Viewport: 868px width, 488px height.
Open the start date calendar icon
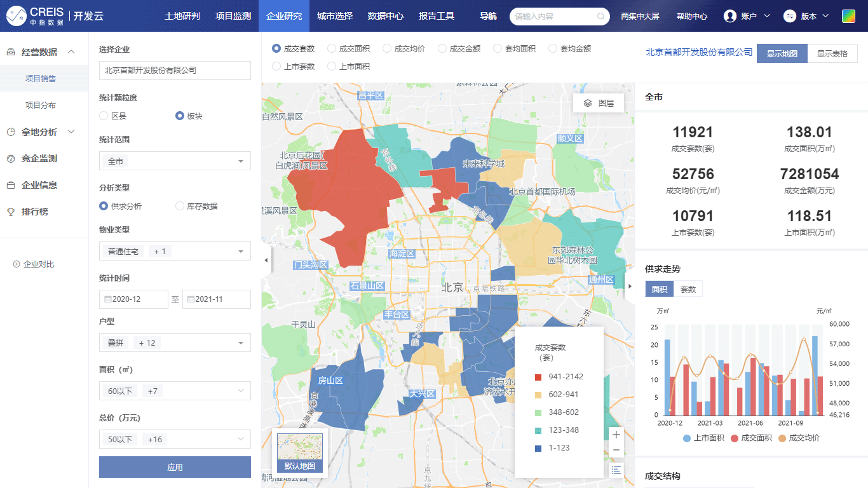click(107, 299)
